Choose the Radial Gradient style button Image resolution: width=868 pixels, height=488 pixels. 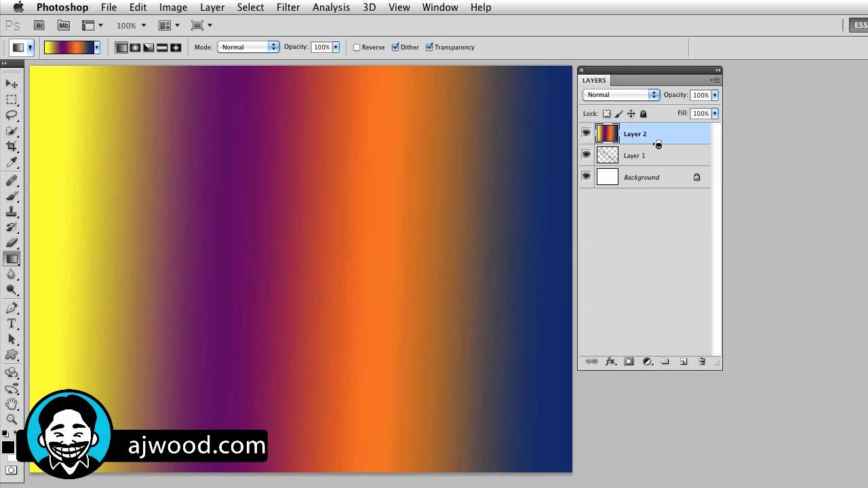click(x=135, y=47)
